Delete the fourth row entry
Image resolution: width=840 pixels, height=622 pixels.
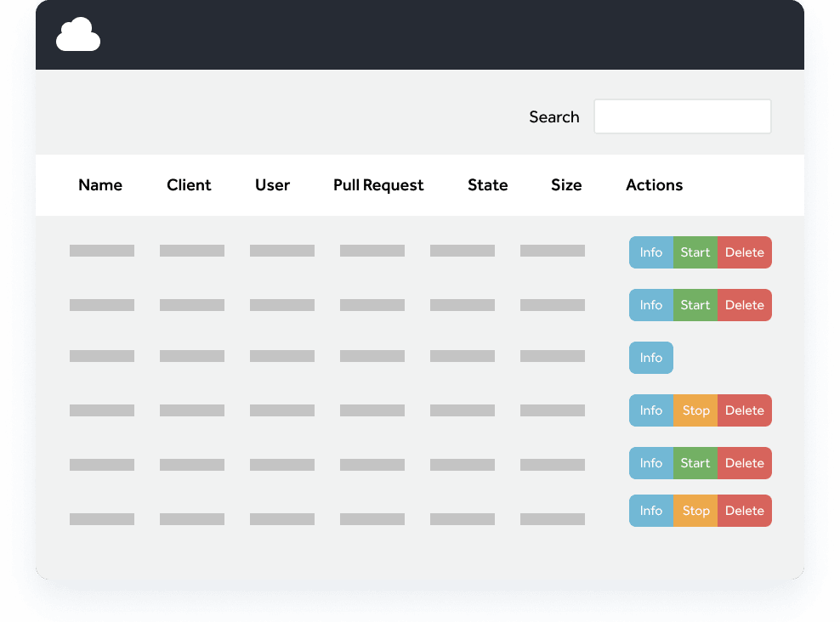coord(744,410)
